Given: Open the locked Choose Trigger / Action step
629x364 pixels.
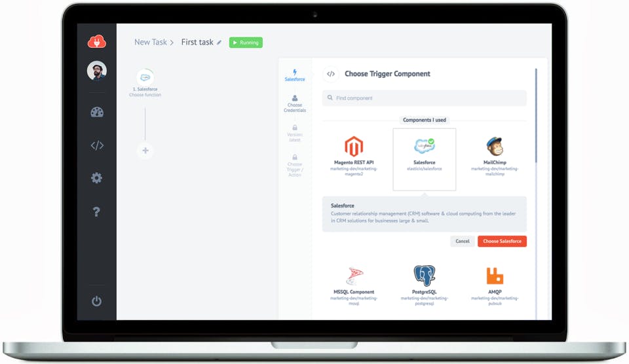Looking at the screenshot, I should 295,166.
